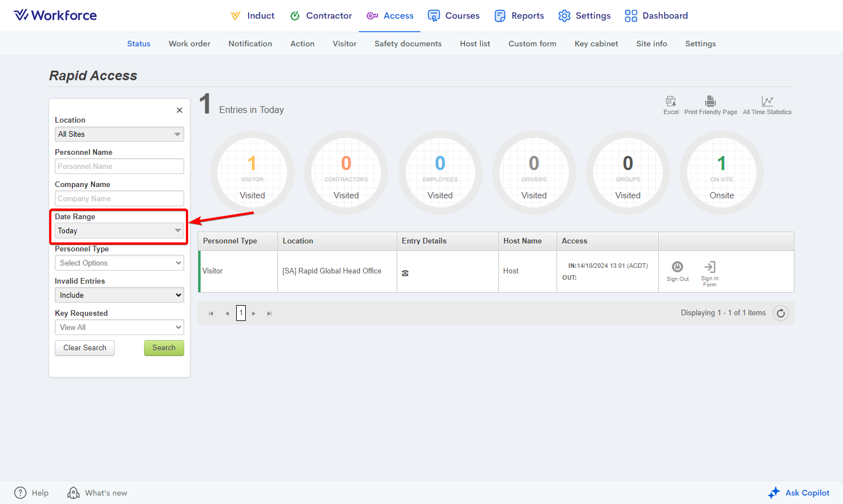The image size is (843, 504).
Task: Open the Reports menu
Action: (519, 16)
